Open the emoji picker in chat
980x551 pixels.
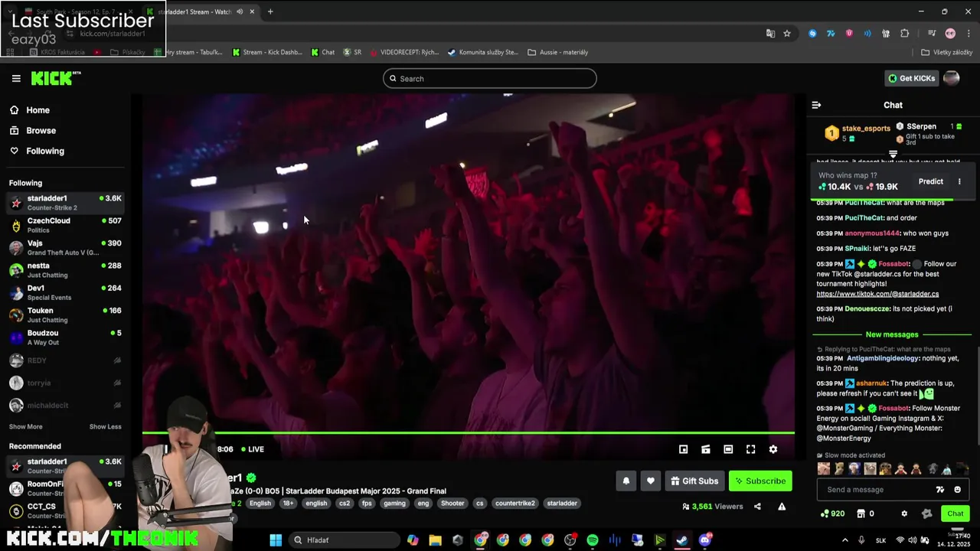pos(957,490)
